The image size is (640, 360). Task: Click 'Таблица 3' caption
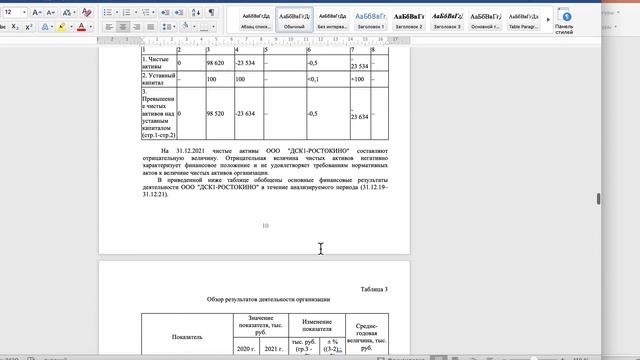374,289
